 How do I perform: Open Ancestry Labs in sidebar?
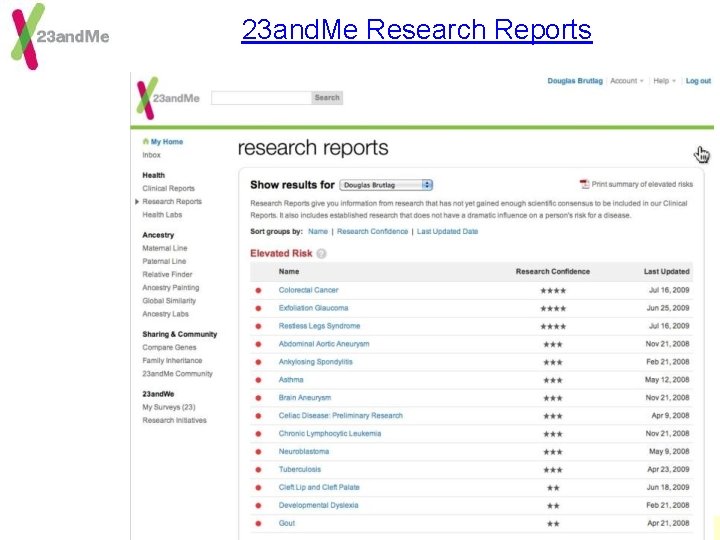165,314
